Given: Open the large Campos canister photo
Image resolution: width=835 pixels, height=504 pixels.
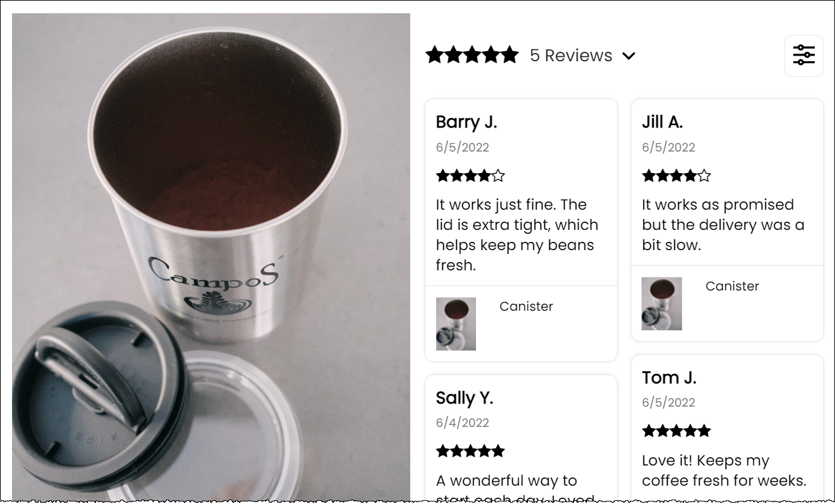Looking at the screenshot, I should click(x=211, y=257).
